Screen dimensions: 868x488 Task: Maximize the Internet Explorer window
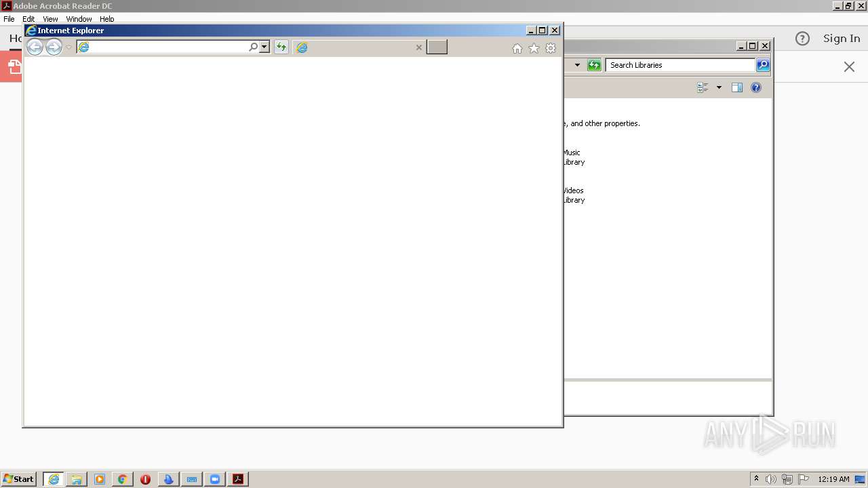pyautogui.click(x=542, y=30)
